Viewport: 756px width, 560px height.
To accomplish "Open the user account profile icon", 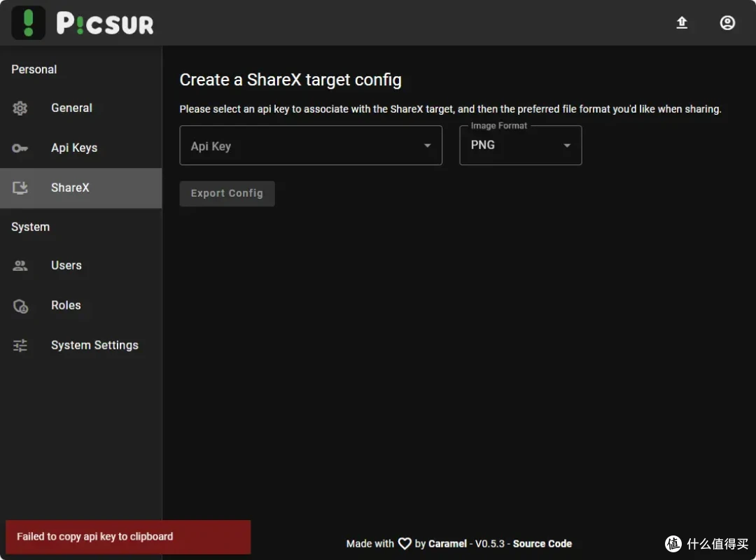I will click(x=727, y=22).
